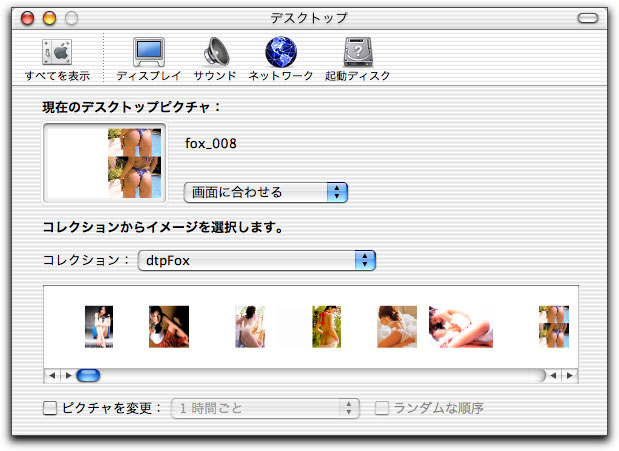Click the right scroll arrow at scrollbar's right end
Image resolution: width=619 pixels, height=451 pixels.
570,376
